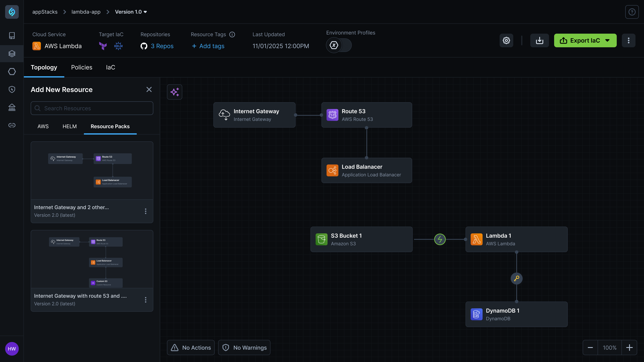Zoom out with the minus button
The image size is (644, 362).
point(590,348)
